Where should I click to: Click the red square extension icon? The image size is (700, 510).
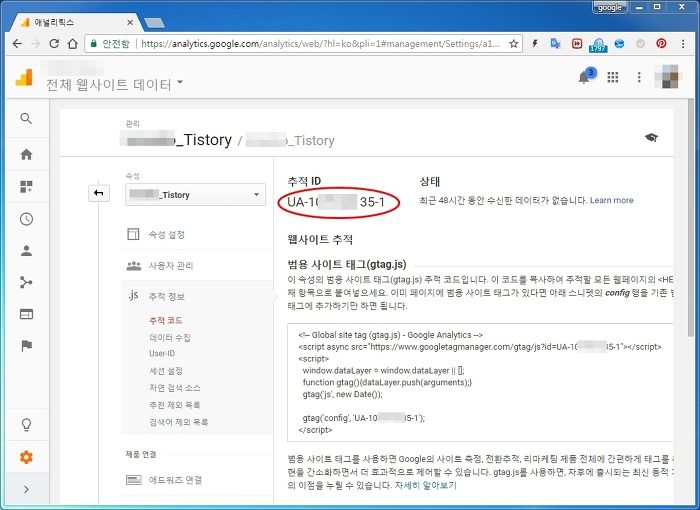[x=577, y=43]
